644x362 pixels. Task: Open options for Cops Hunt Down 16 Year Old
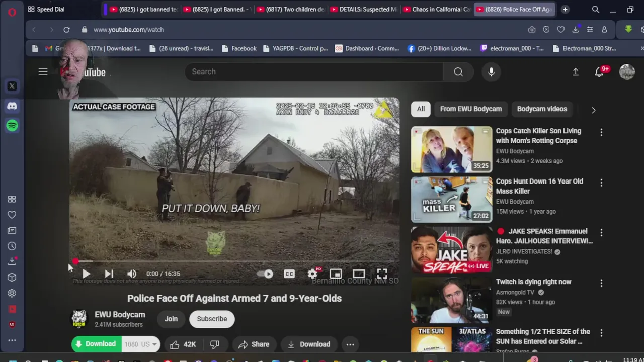tap(601, 183)
